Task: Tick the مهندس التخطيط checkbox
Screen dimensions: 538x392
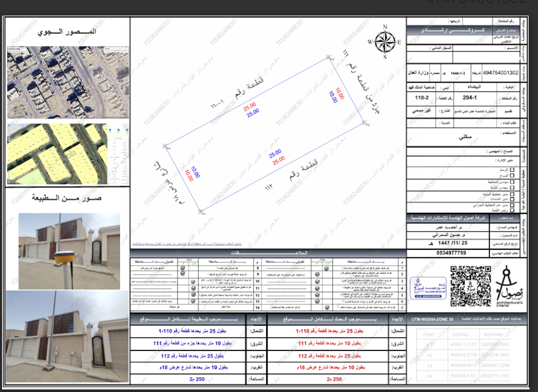Action: pos(512,182)
